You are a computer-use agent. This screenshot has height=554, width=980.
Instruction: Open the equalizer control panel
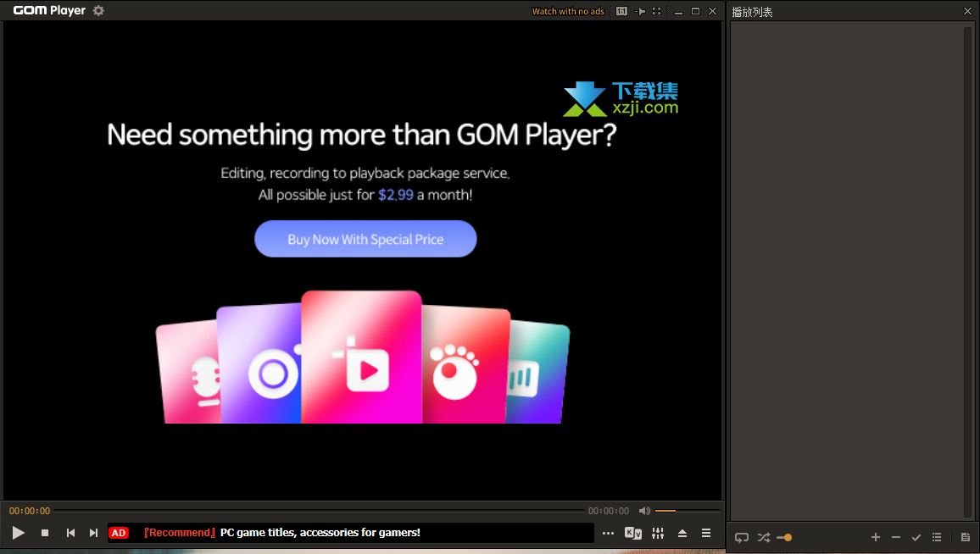(x=658, y=534)
